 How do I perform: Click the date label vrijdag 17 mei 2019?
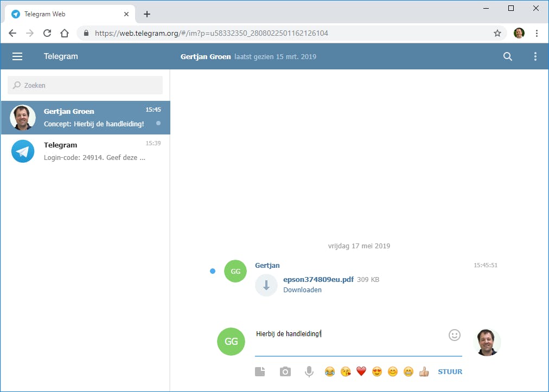pos(359,246)
